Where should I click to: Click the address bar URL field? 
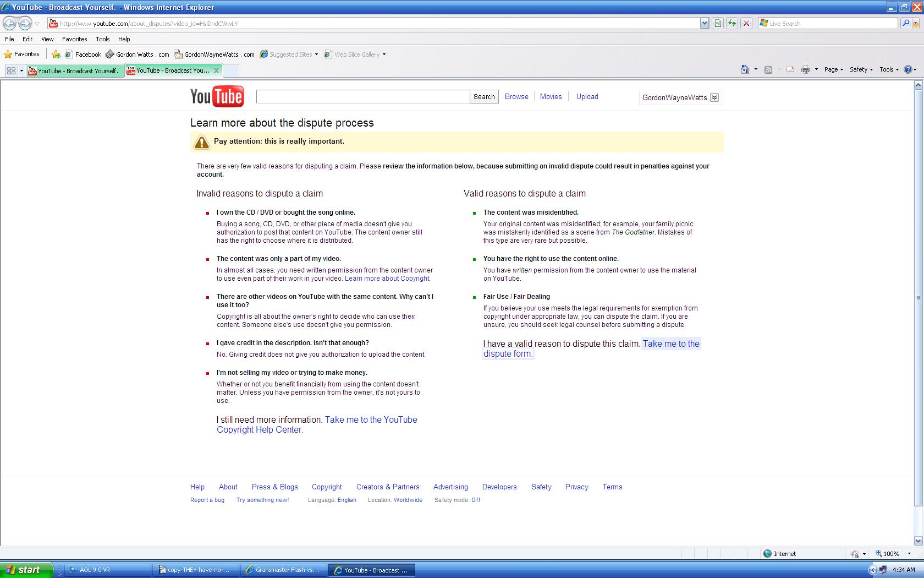point(374,24)
